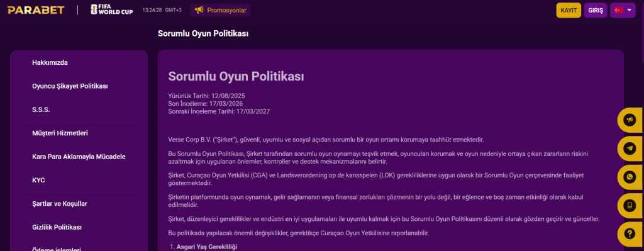Open the floating mobile app icon
The height and width of the screenshot is (251, 644).
pos(629,206)
